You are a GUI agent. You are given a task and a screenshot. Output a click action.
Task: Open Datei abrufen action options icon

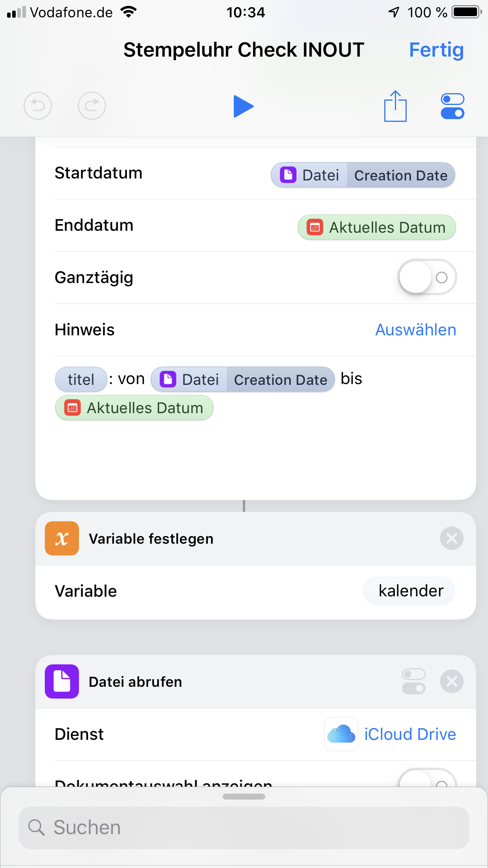414,681
